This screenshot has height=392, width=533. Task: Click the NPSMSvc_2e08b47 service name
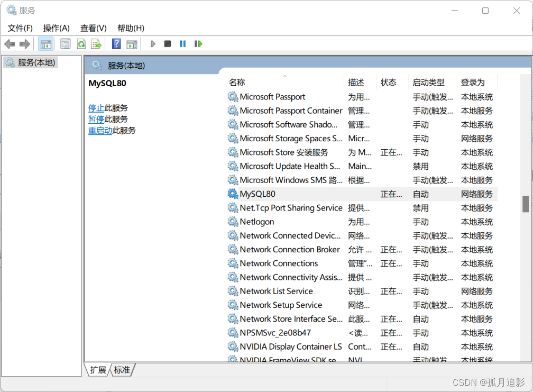[x=275, y=333]
